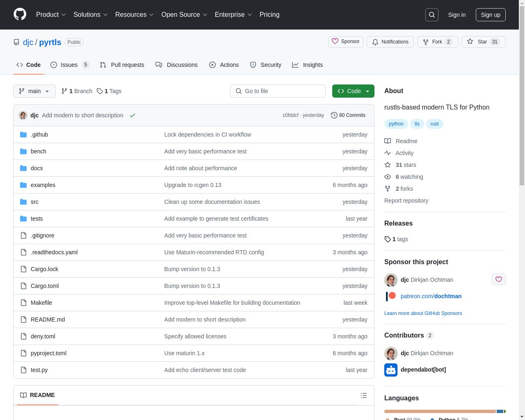
Task: Open the 80 Commits history
Action: [x=348, y=115]
